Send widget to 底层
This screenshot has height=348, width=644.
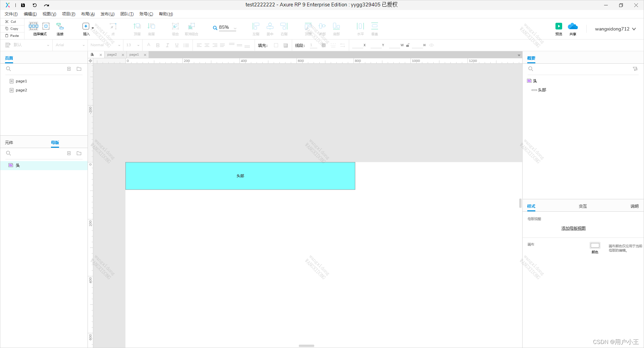pyautogui.click(x=151, y=29)
